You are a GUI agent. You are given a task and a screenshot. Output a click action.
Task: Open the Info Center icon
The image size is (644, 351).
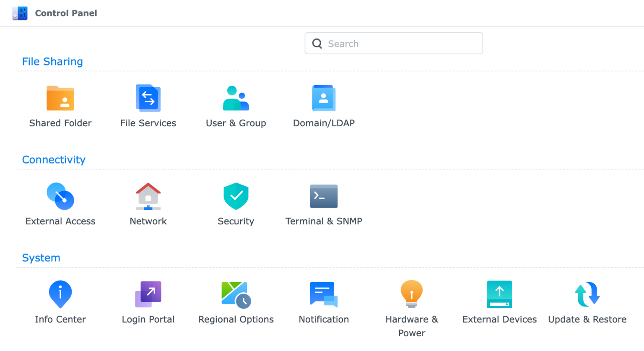[60, 294]
